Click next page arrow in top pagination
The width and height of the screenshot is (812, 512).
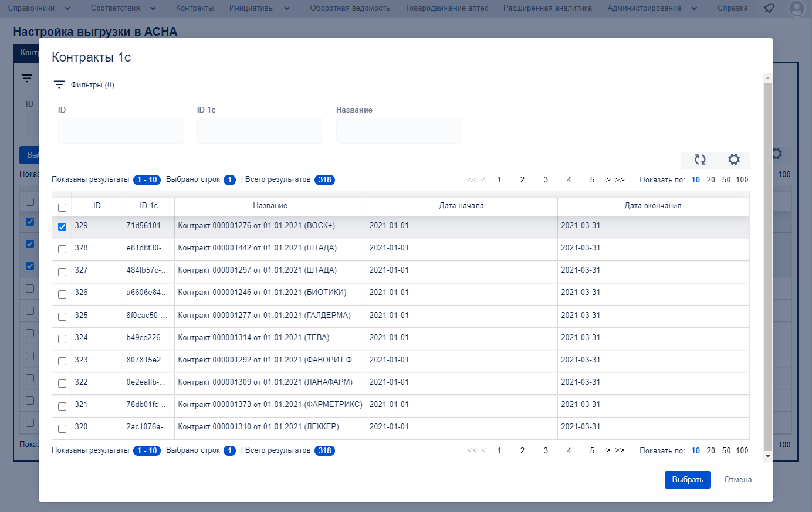608,179
